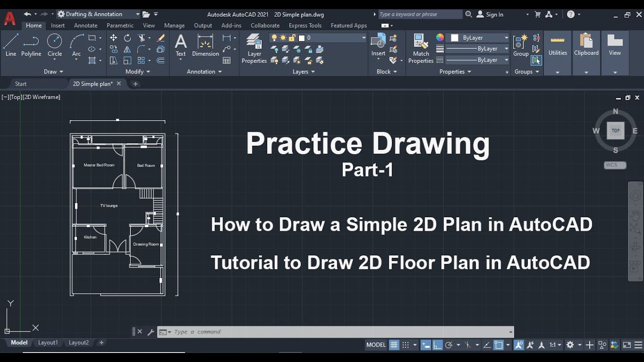Select the Offset tool
Viewport: 644px width, 362px height.
[161, 60]
